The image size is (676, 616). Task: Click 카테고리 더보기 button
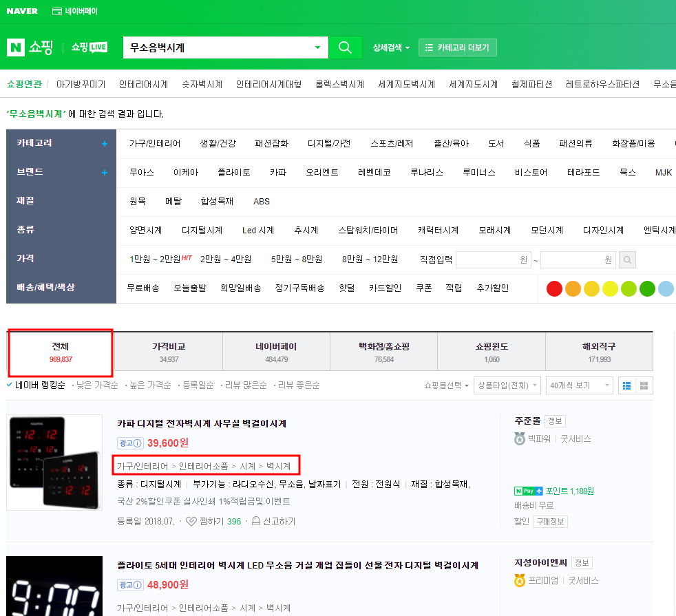point(457,47)
